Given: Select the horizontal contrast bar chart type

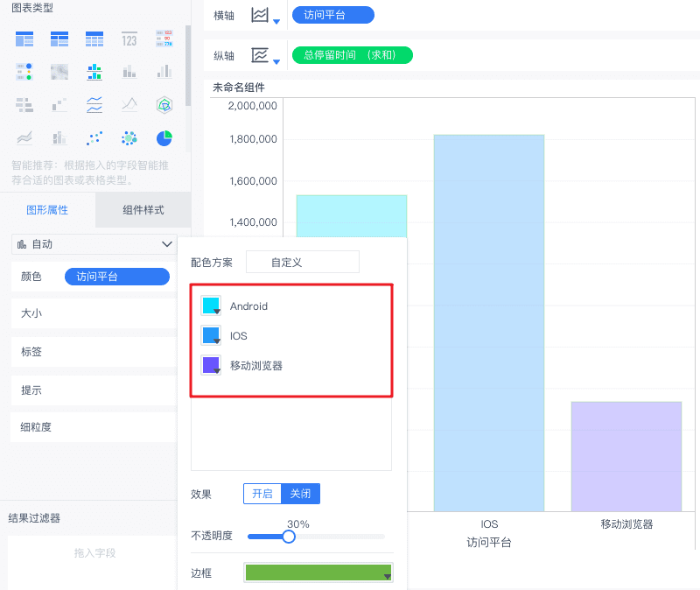Looking at the screenshot, I should tap(24, 105).
